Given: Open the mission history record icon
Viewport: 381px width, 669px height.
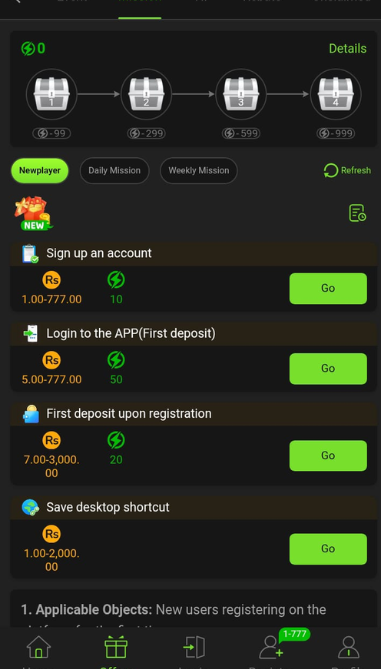Looking at the screenshot, I should coord(357,213).
